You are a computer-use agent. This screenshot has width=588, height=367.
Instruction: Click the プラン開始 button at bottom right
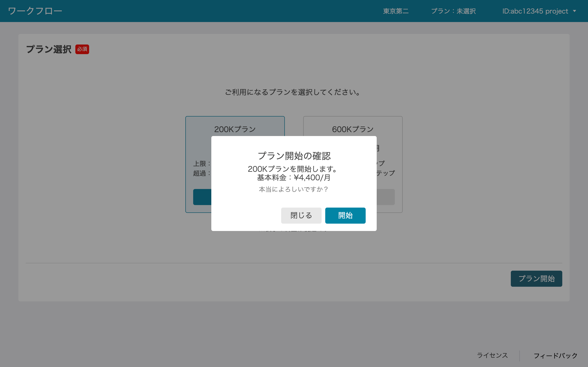536,278
